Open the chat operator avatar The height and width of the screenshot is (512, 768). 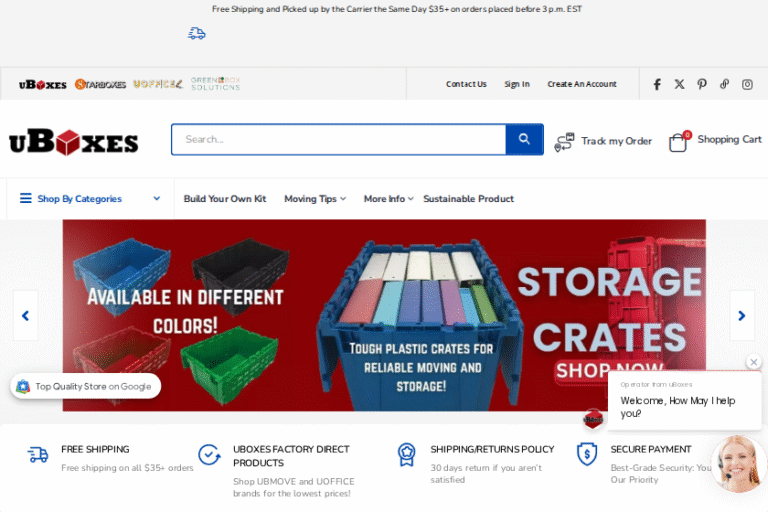pyautogui.click(x=739, y=464)
